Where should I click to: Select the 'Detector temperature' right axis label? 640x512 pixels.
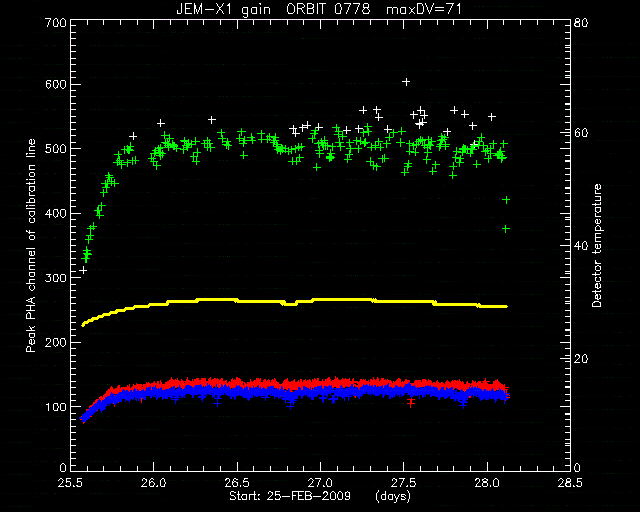(597, 246)
